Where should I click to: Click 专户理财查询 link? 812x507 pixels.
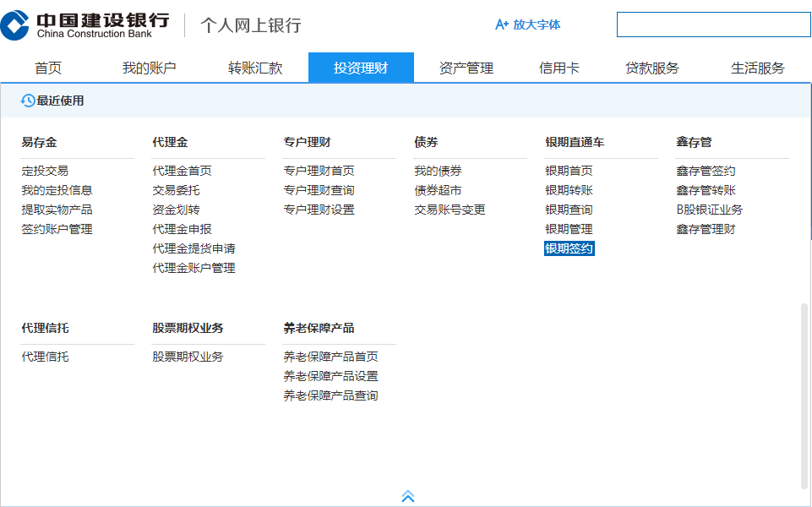[x=319, y=190]
